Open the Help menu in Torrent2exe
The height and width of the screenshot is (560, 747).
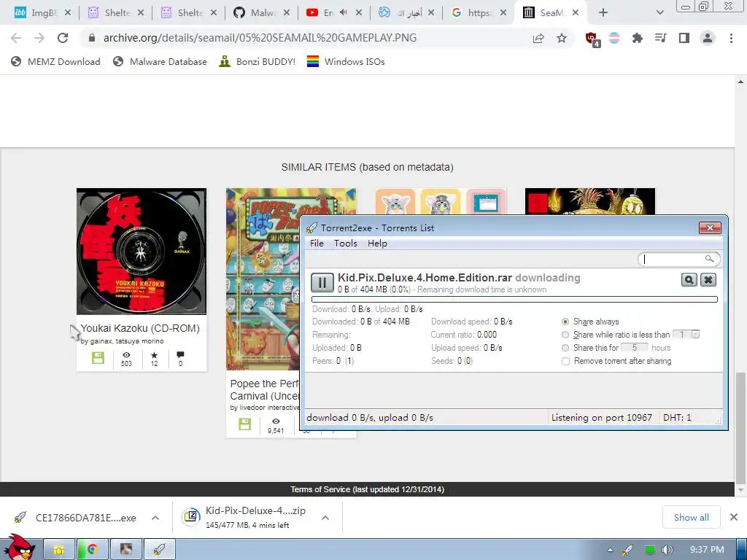[x=377, y=244]
